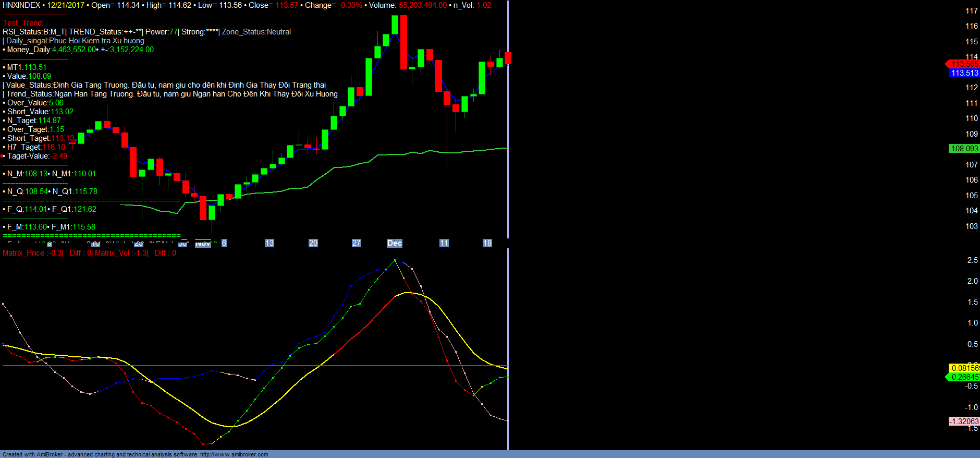
Task: Click the yellow -0.08156 indicator value tag
Action: pos(964,368)
